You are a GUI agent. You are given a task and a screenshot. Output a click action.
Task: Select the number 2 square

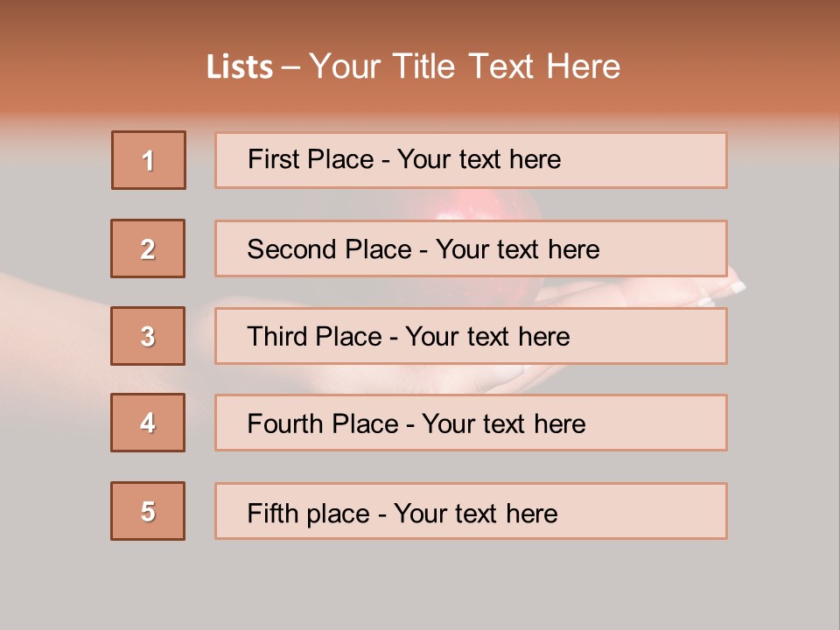(x=148, y=248)
